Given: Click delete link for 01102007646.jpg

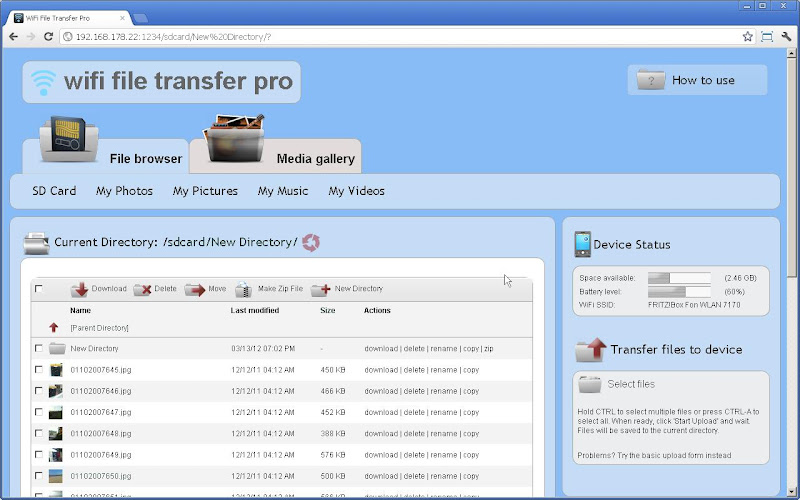Looking at the screenshot, I should (414, 391).
